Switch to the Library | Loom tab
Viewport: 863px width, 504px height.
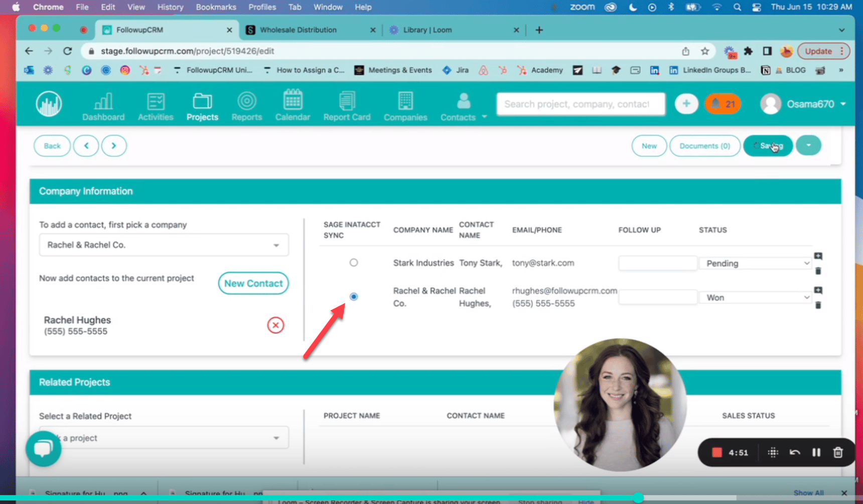pos(427,30)
